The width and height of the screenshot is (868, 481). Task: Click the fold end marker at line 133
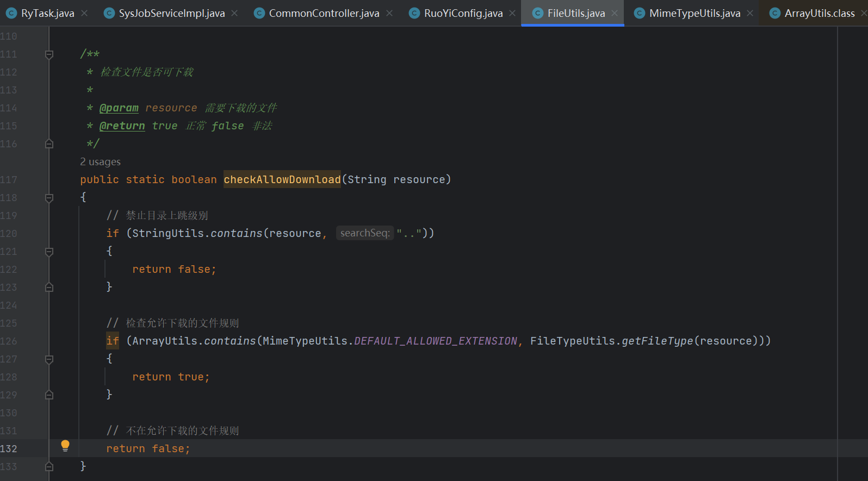(49, 466)
